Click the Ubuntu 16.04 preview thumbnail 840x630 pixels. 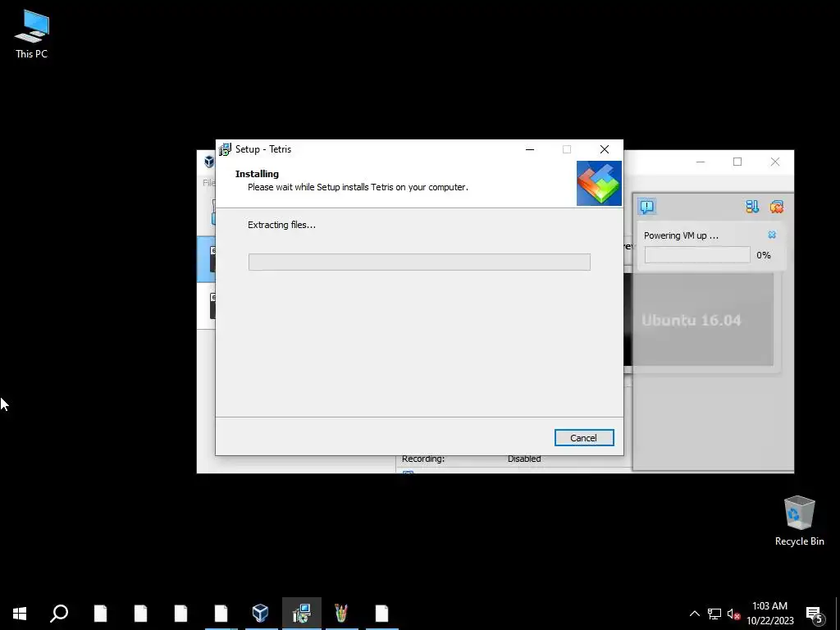coord(699,320)
